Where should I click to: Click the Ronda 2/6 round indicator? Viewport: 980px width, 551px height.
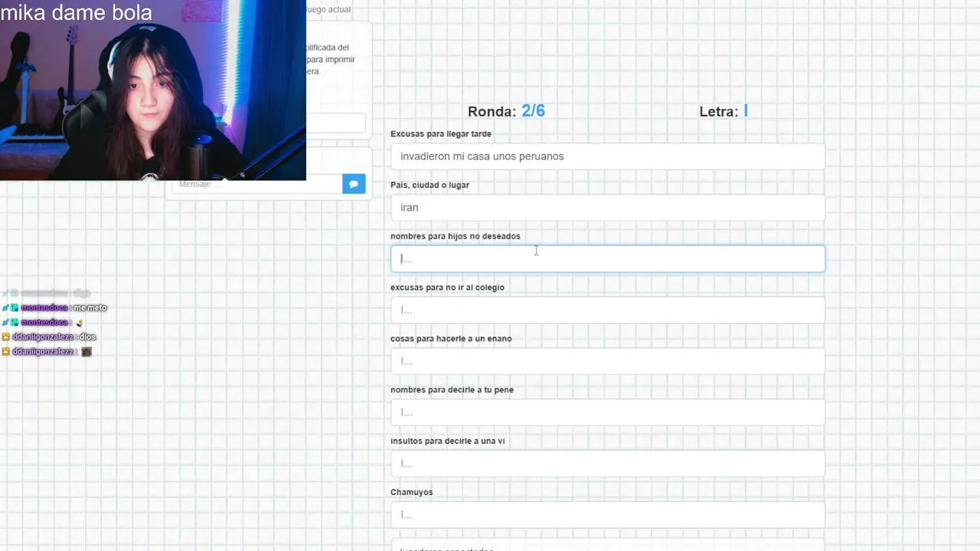[506, 111]
